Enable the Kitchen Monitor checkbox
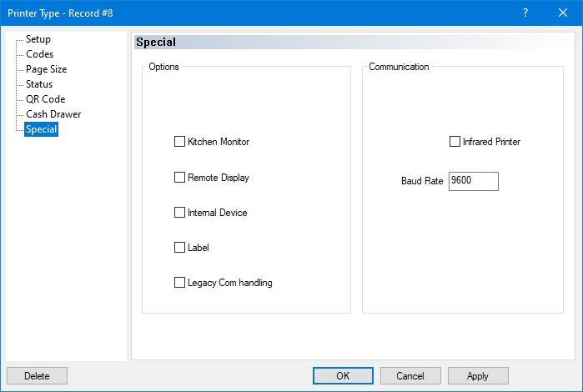 tap(179, 142)
